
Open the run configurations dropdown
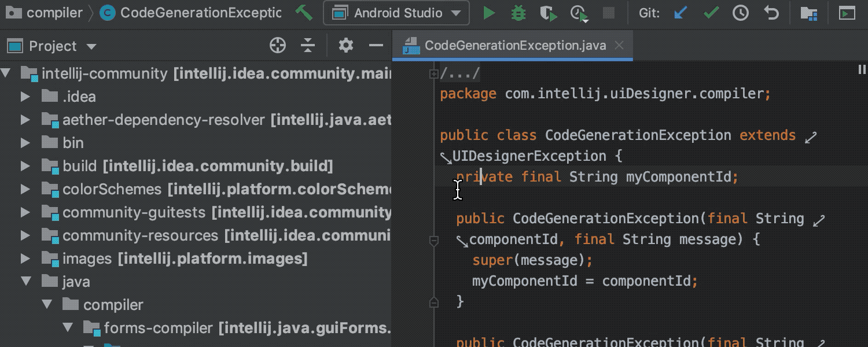(x=396, y=13)
